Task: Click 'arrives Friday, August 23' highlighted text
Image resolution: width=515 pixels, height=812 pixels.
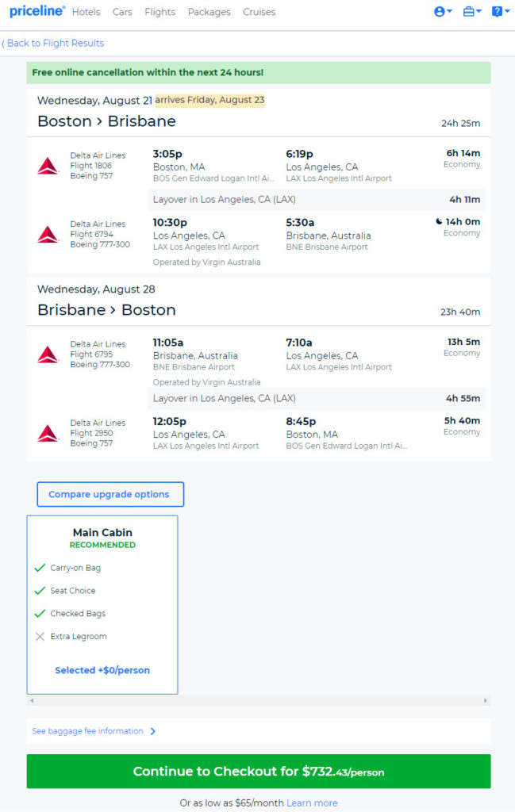Action: (209, 99)
